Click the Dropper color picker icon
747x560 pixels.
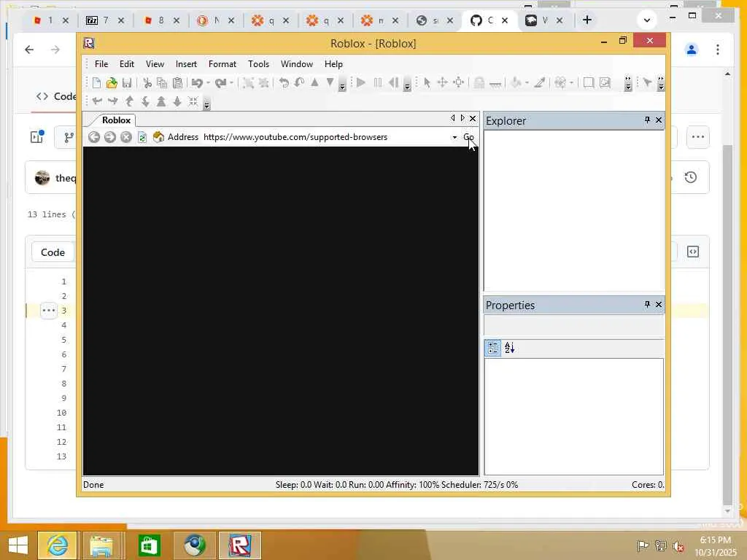point(539,83)
